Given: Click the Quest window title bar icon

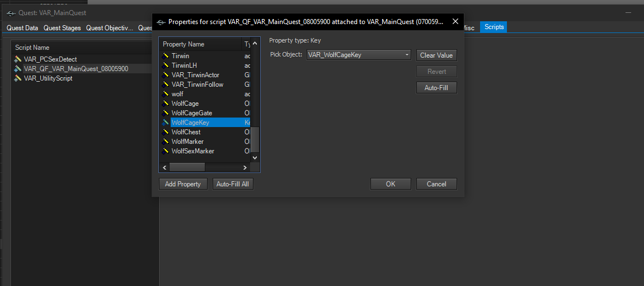Looking at the screenshot, I should click(11, 13).
